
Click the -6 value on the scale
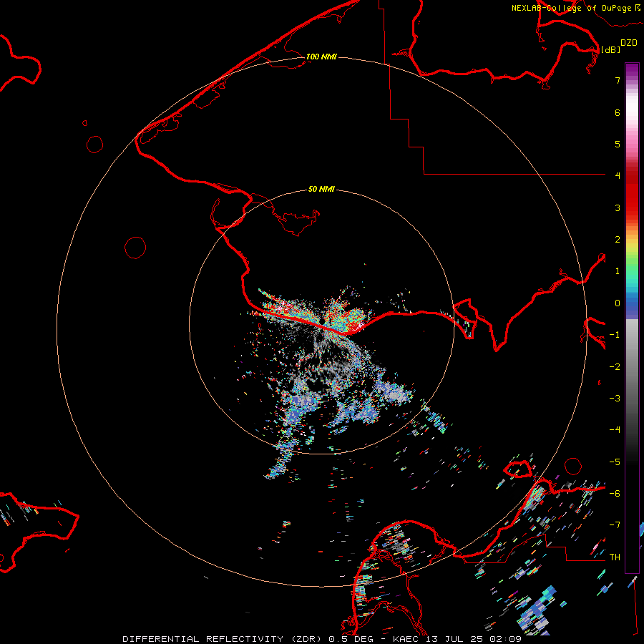(615, 493)
